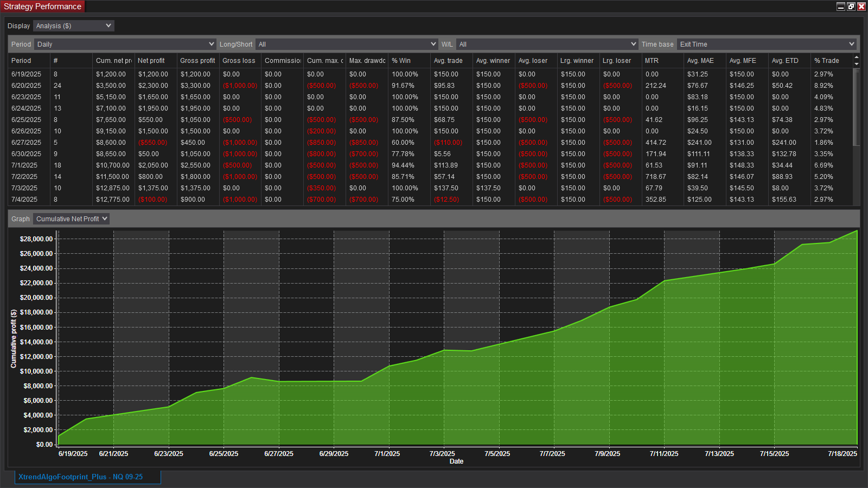Screen dimensions: 868x488
Task: Sort by the Gross loss column header
Action: 240,60
